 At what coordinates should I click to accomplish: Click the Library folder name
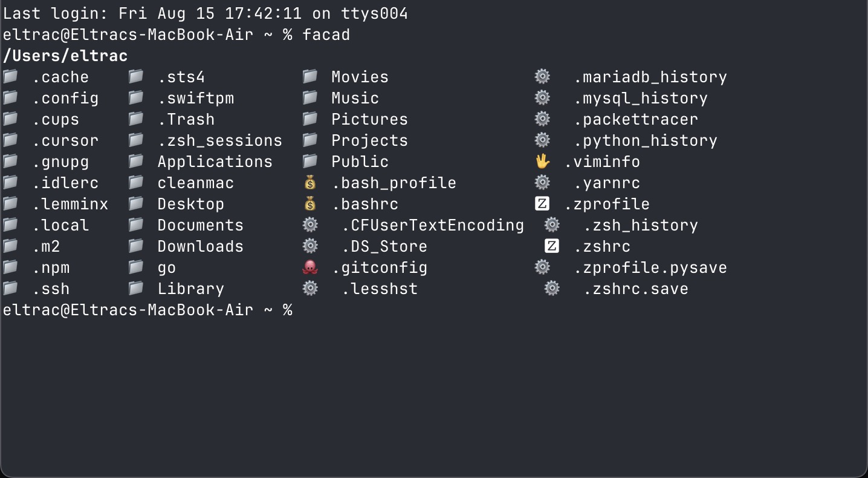(x=191, y=289)
